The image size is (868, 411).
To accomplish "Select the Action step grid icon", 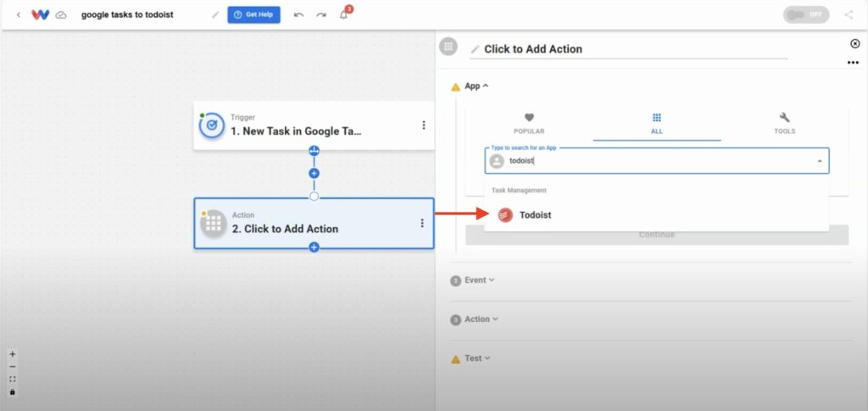I will click(214, 224).
